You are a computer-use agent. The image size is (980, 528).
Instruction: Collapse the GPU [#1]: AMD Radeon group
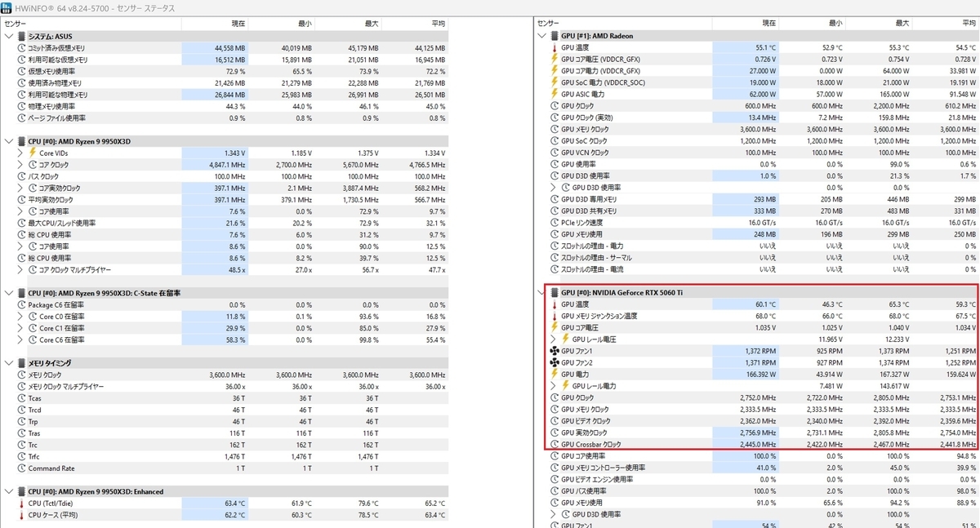click(542, 36)
